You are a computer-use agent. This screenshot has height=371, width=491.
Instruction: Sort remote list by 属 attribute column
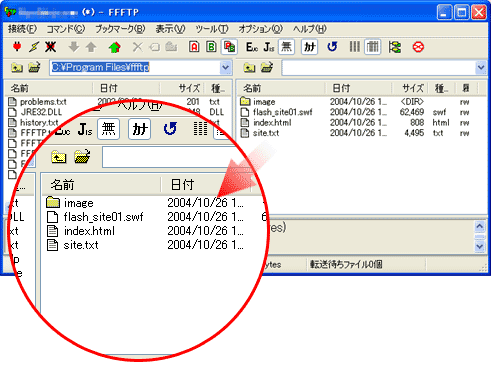tap(466, 88)
